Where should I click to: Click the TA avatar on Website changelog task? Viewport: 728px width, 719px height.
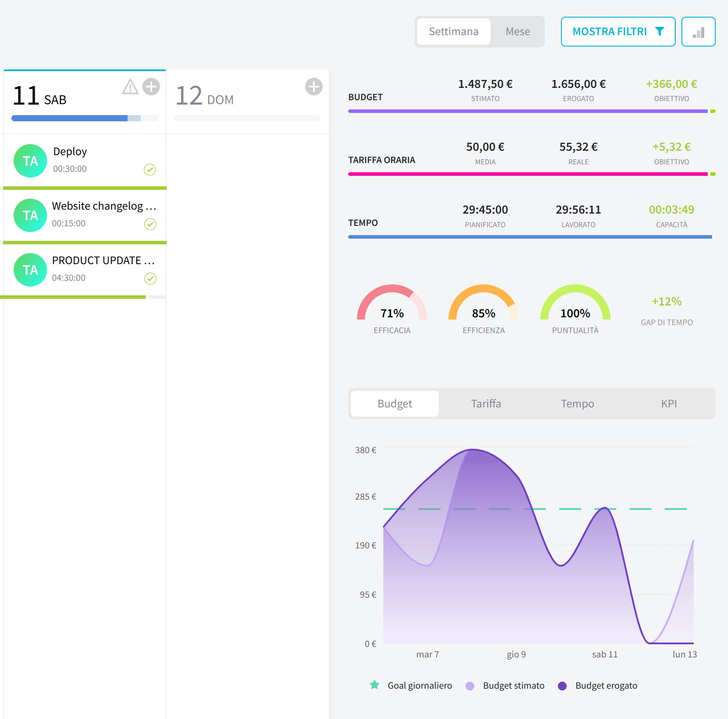coord(30,215)
